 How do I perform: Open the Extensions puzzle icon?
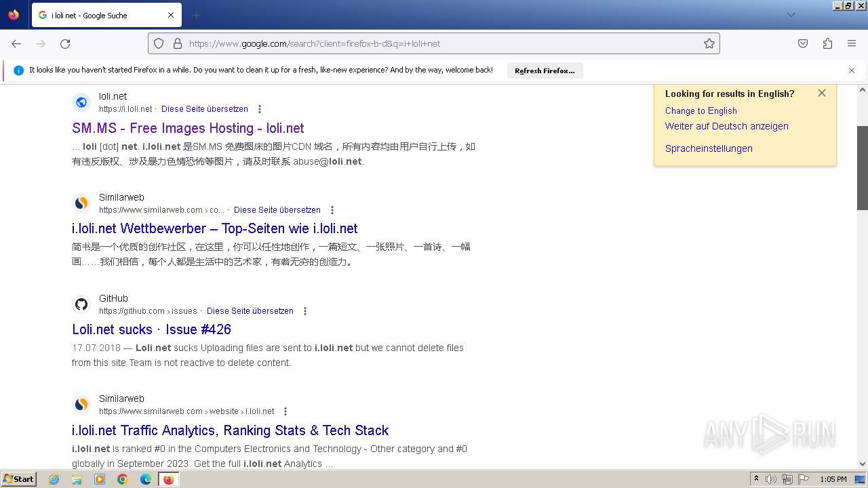coord(827,43)
